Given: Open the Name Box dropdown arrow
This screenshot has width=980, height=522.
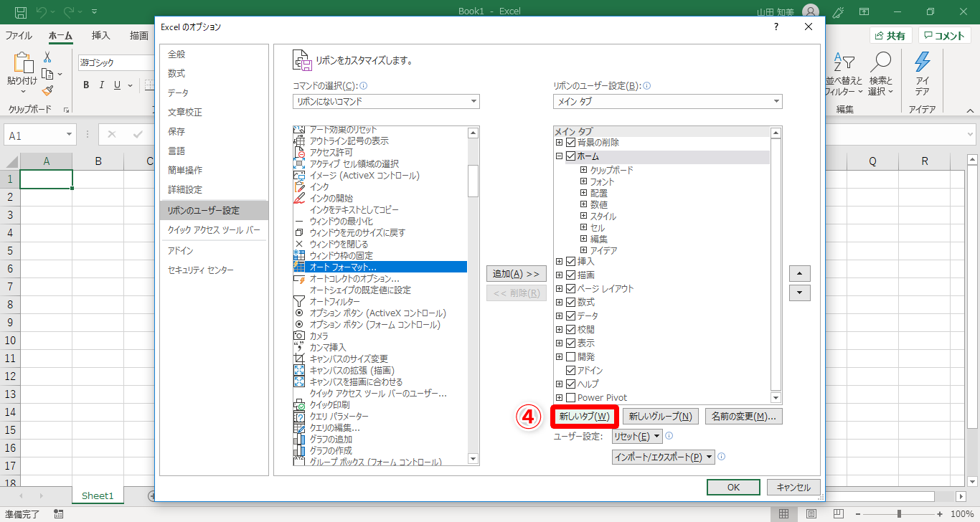Looking at the screenshot, I should 70,135.
